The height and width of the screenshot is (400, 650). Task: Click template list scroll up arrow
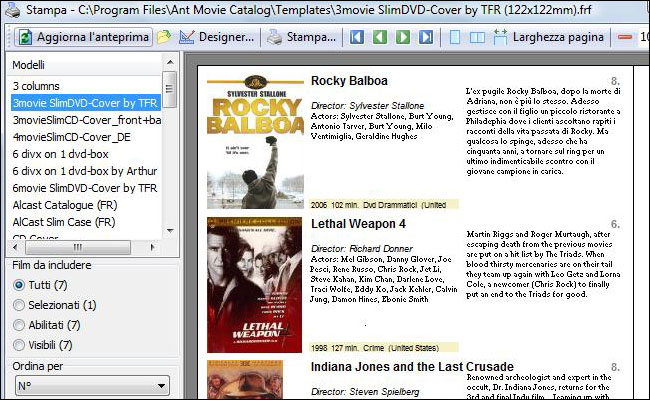(170, 62)
